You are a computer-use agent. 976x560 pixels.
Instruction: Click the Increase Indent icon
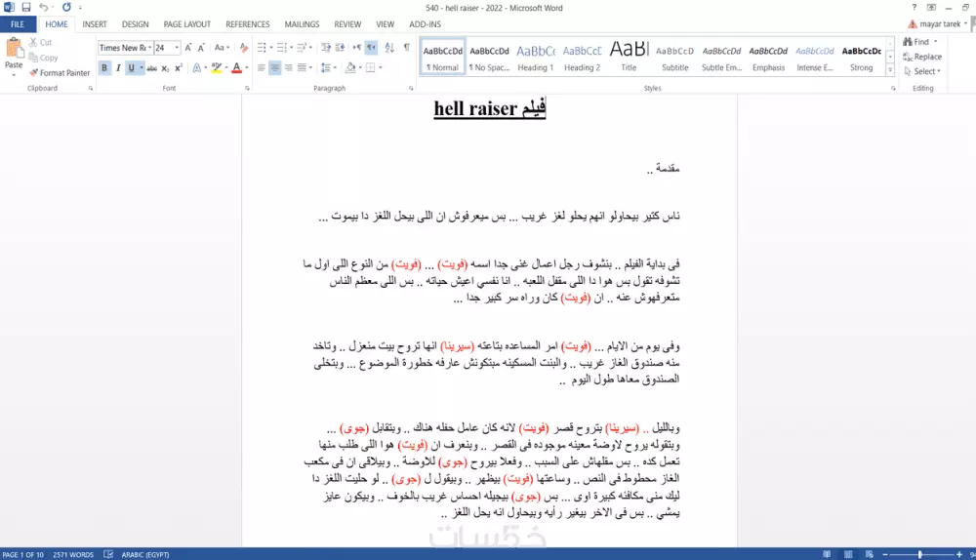point(340,48)
